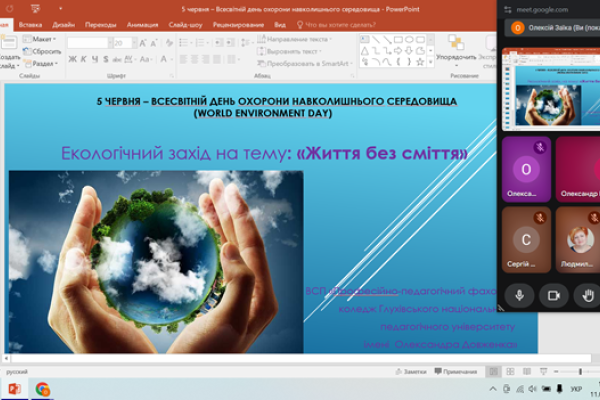Toggle camera in Google Meet
The width and height of the screenshot is (600, 400).
[552, 295]
